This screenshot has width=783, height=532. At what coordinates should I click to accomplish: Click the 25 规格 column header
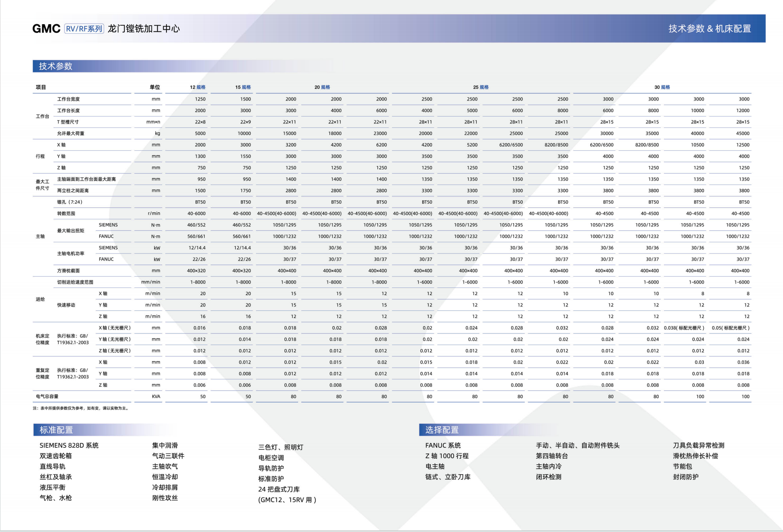point(481,87)
